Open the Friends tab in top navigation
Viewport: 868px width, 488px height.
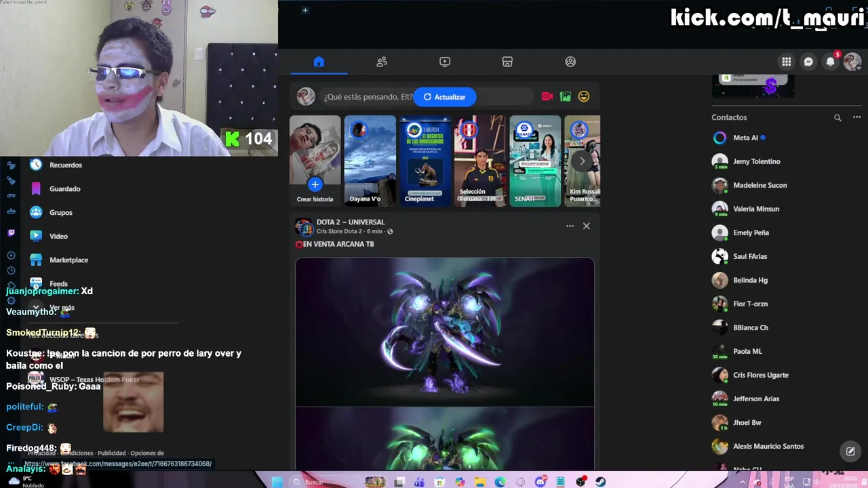tap(382, 62)
